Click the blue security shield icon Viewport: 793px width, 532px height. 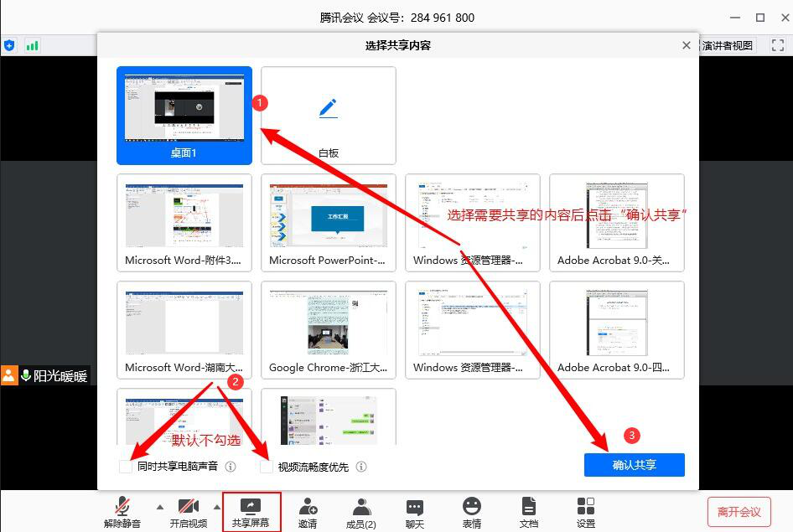pyautogui.click(x=9, y=45)
